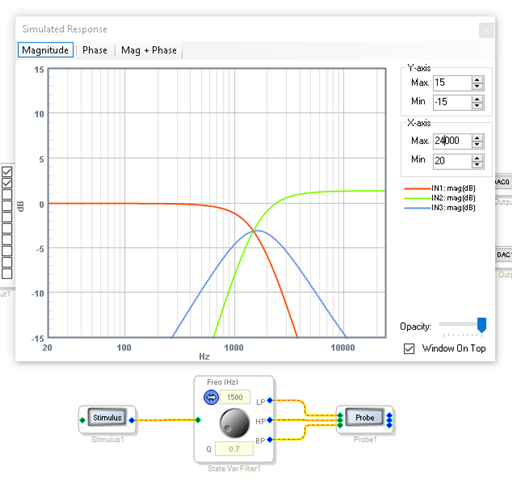
Task: Click the BP output pin
Action: click(270, 440)
